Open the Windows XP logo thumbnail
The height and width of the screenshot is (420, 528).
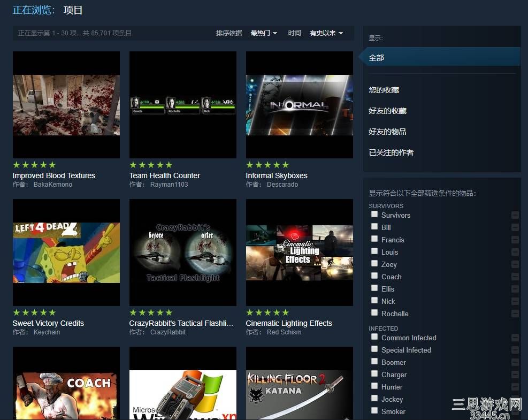click(x=183, y=383)
